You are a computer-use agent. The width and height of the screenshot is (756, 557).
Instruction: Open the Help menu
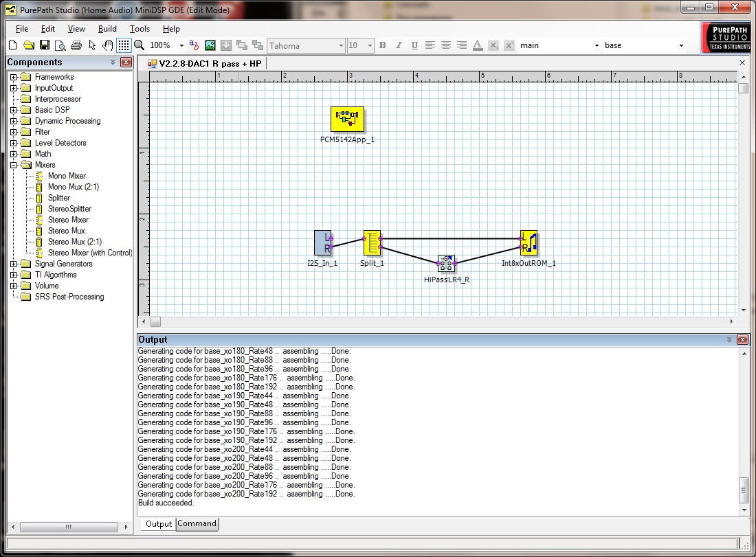(x=171, y=29)
